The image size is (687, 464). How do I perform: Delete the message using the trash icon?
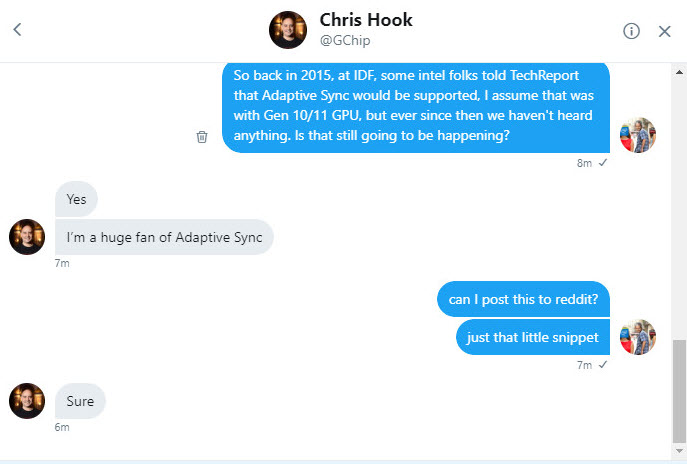(202, 137)
